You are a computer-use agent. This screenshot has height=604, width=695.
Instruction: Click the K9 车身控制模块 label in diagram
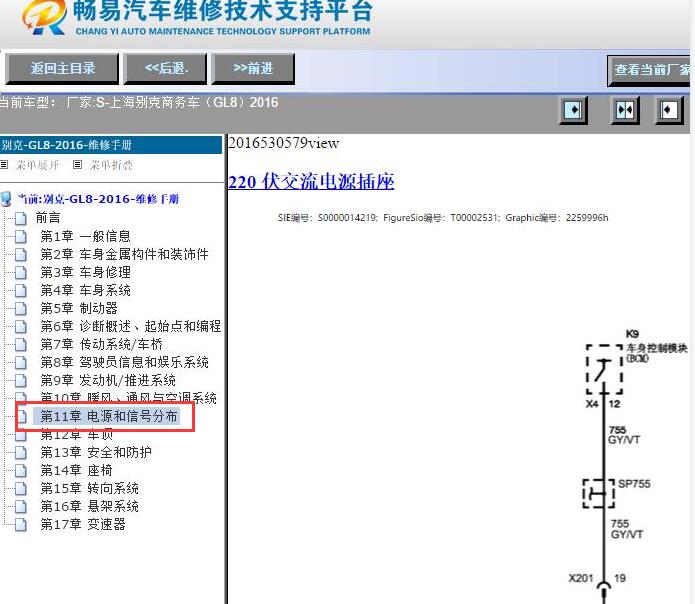point(656,346)
